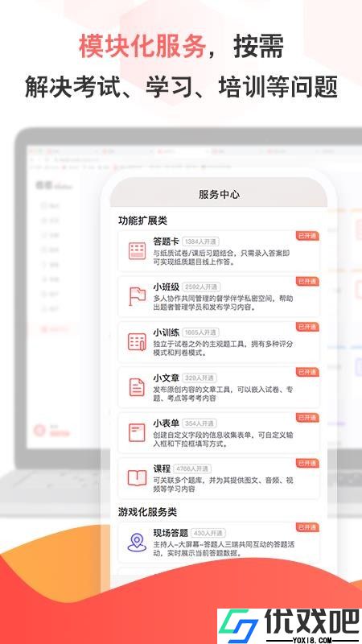Click the 已开通 badge on 答题卡

pos(307,236)
